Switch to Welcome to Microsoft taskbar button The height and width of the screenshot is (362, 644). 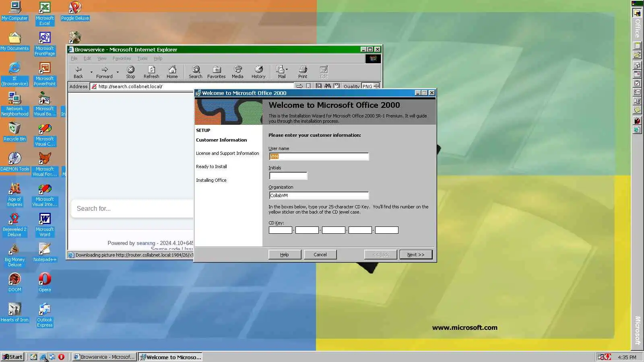tap(170, 357)
